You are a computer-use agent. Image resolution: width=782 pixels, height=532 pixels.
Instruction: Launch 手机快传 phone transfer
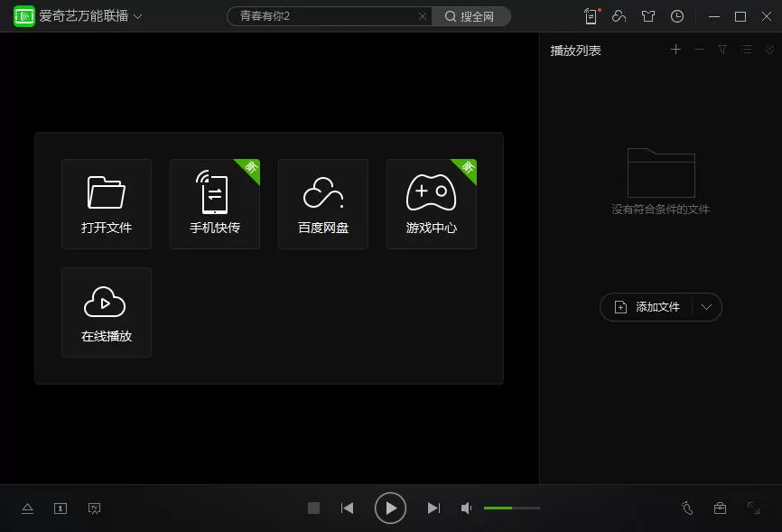tap(214, 204)
